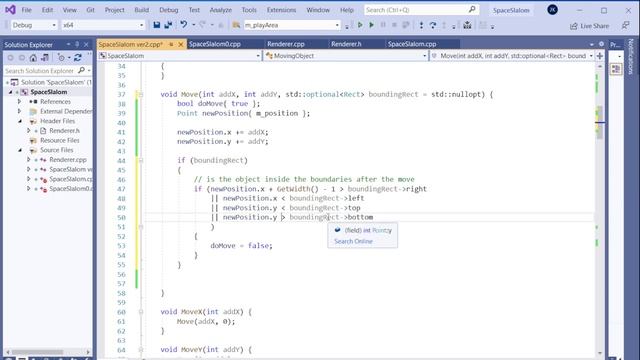Close the Solution Explorer panel

point(86,44)
